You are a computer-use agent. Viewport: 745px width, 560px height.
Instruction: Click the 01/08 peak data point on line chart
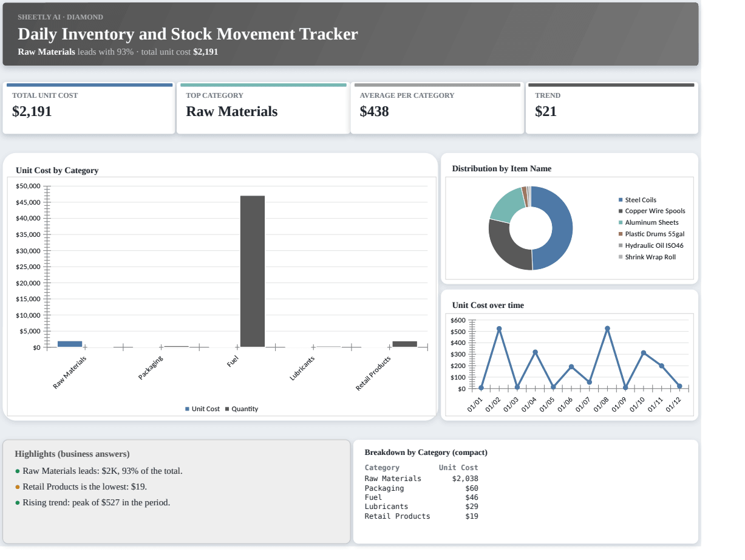[607, 329]
